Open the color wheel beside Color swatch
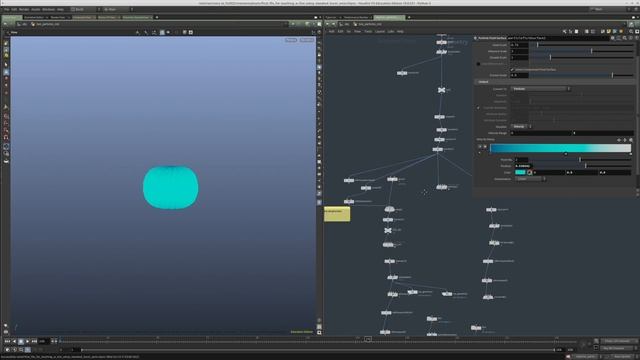The image size is (640, 360). pos(529,173)
